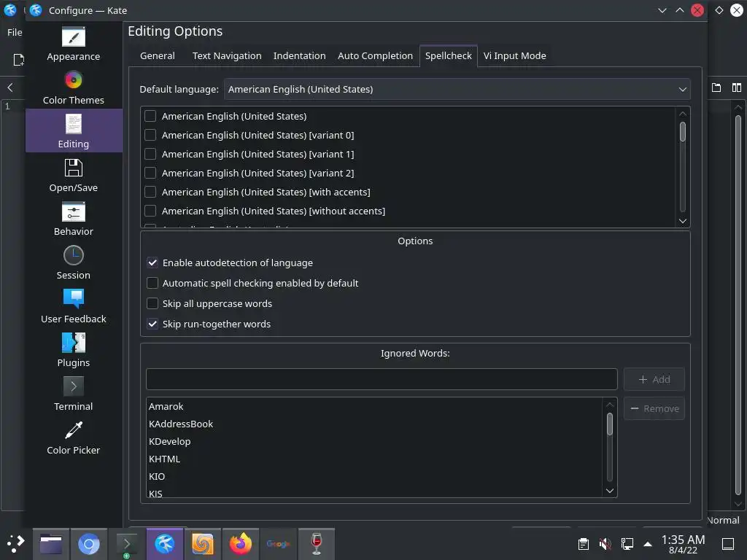Image resolution: width=747 pixels, height=560 pixels.
Task: Click dictionary list scroll up arrow
Action: coord(683,113)
